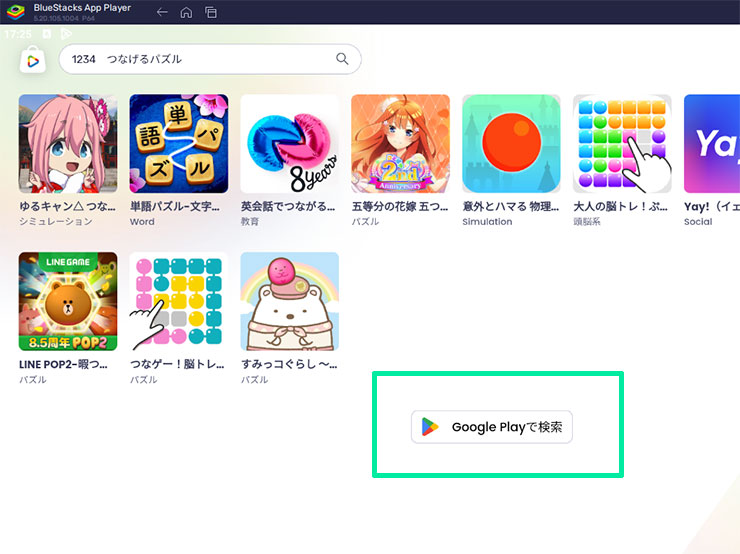Image resolution: width=740 pixels, height=554 pixels.
Task: Click the Simulation category label
Action: pos(487,222)
